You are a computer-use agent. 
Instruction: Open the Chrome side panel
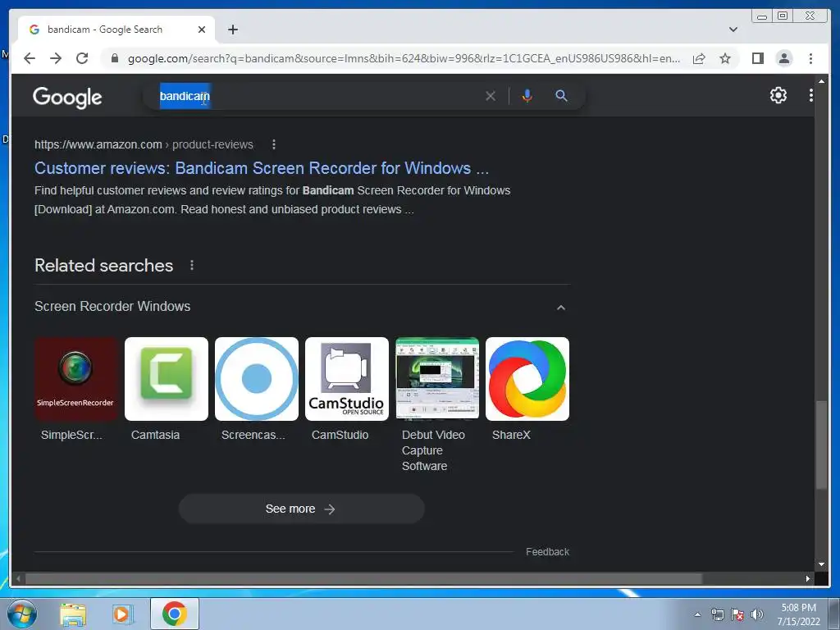pyautogui.click(x=757, y=58)
